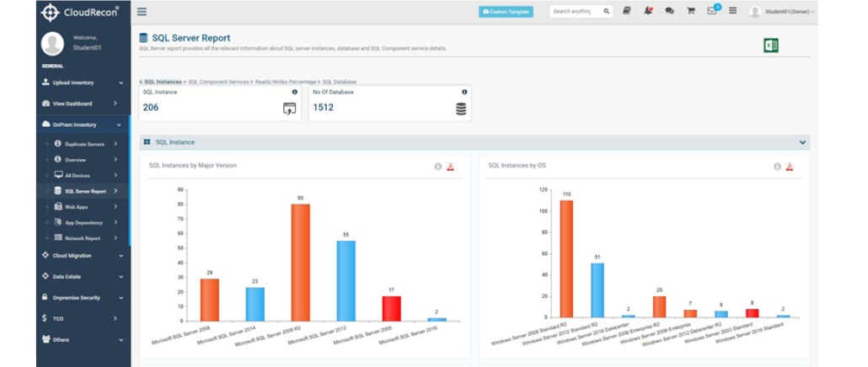Click the Onpremise Security lock icon
The width and height of the screenshot is (868, 367).
45,297
